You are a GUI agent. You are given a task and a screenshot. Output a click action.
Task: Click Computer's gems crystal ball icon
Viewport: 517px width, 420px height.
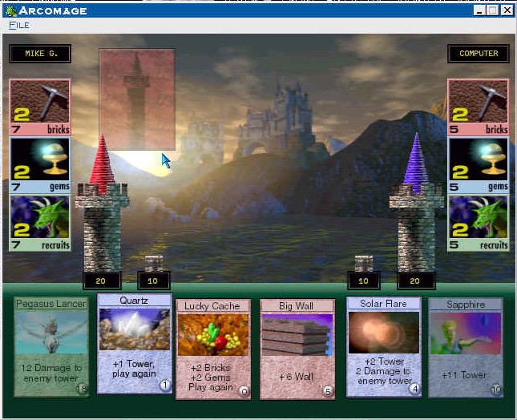click(x=478, y=160)
